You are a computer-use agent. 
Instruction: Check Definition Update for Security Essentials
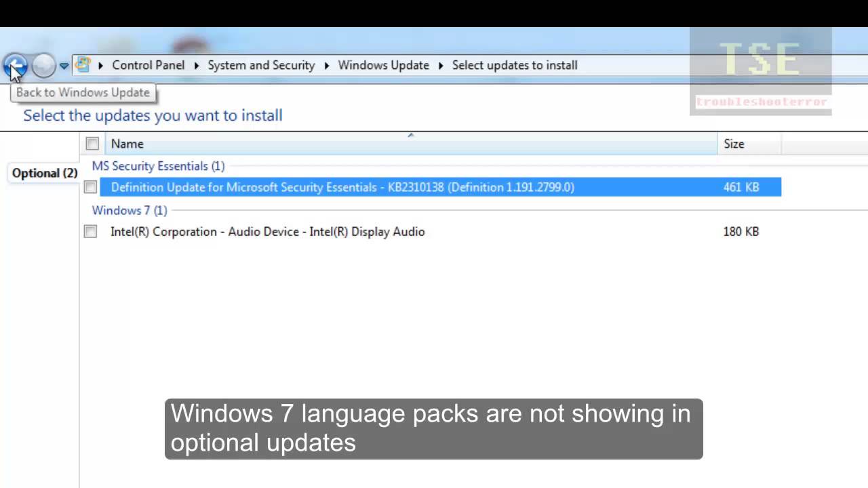coord(90,187)
